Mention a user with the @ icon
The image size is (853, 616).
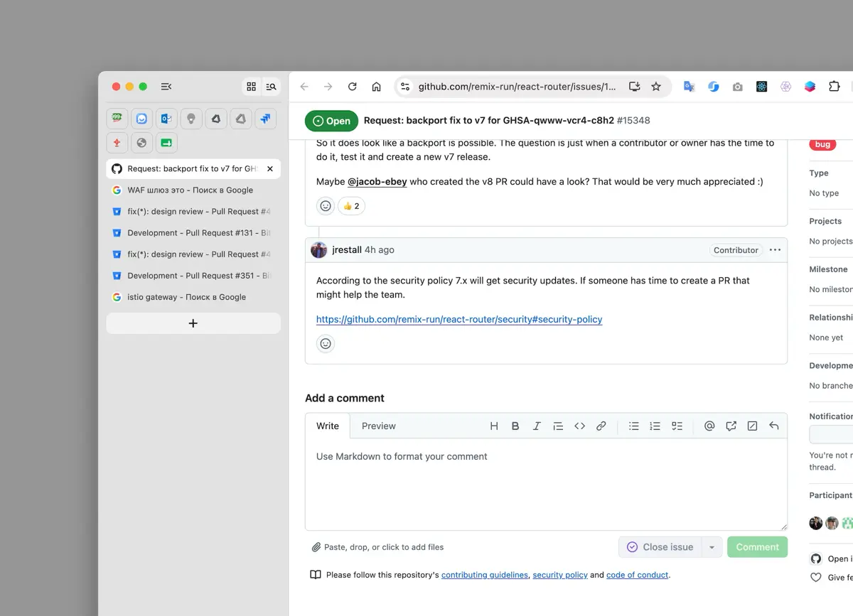[709, 426]
